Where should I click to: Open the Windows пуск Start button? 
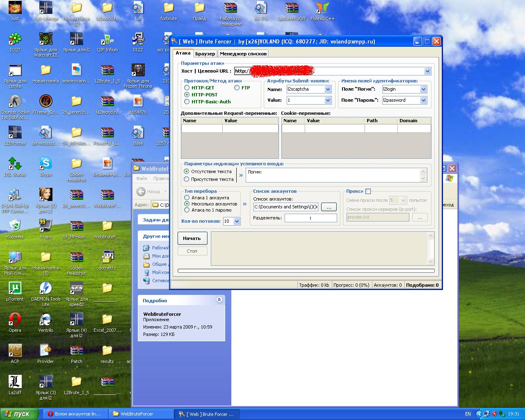tap(20, 414)
